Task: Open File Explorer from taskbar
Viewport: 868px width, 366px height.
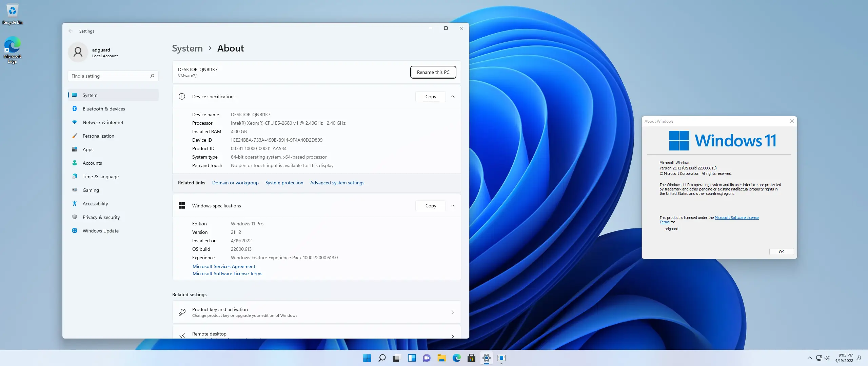Action: click(x=441, y=358)
